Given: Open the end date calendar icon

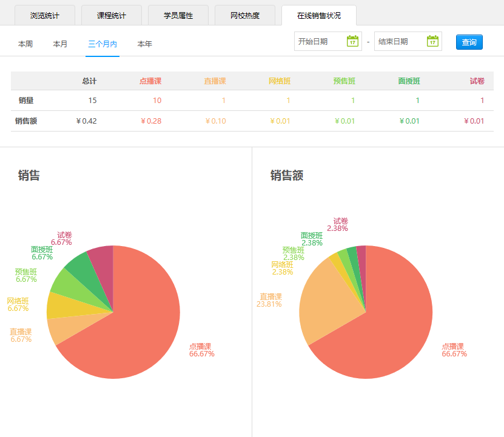Looking at the screenshot, I should (x=432, y=41).
